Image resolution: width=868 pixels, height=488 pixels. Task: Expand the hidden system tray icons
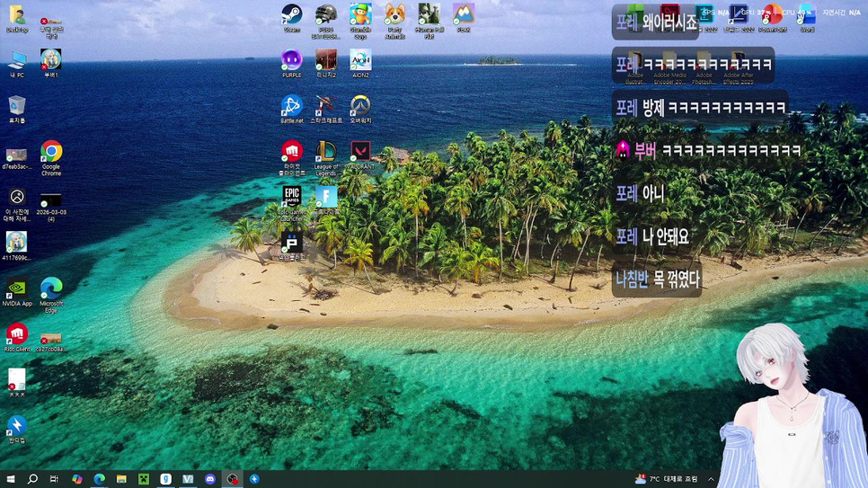coord(711,479)
